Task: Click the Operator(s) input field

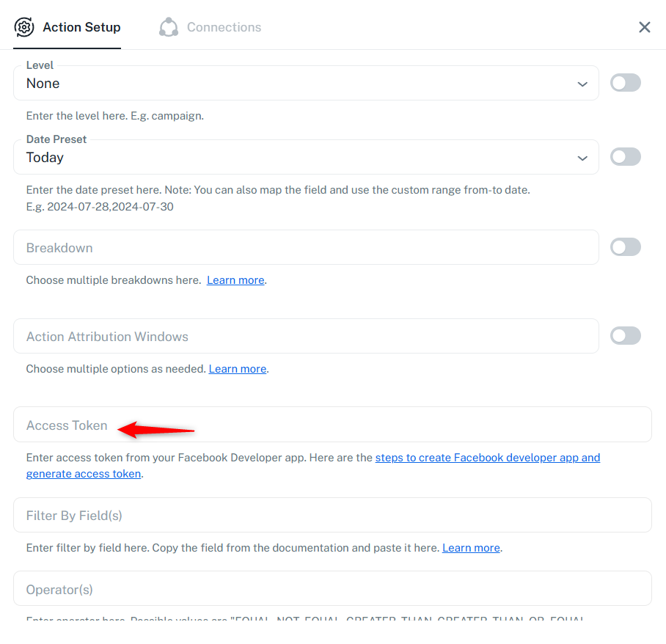Action: pyautogui.click(x=332, y=588)
